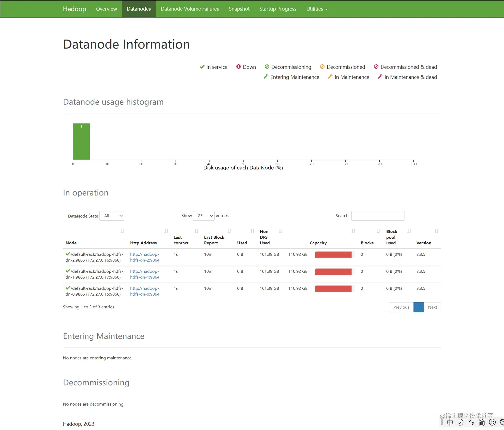Click the 'Hadoop, 2023.' footer text
This screenshot has width=504, height=430.
[x=79, y=424]
